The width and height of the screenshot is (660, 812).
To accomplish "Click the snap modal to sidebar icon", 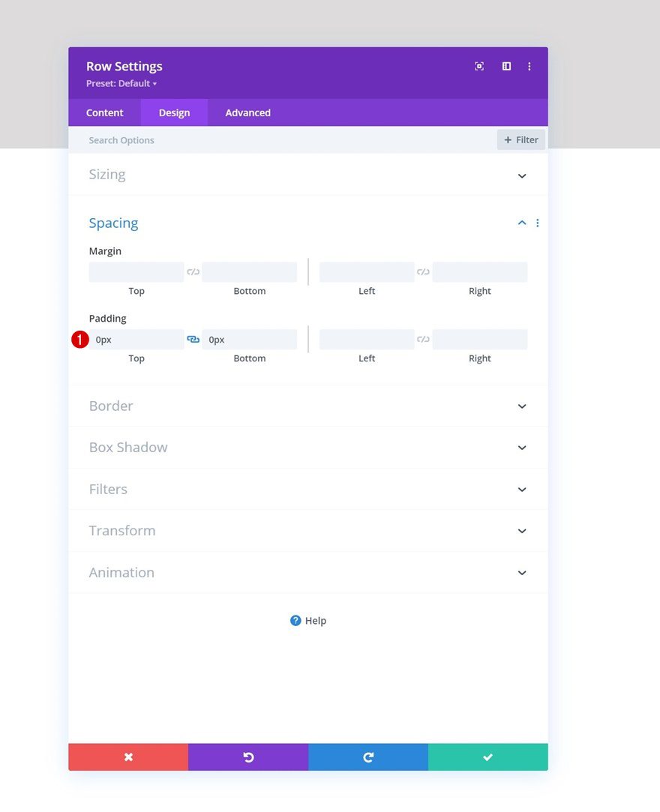I will click(506, 66).
